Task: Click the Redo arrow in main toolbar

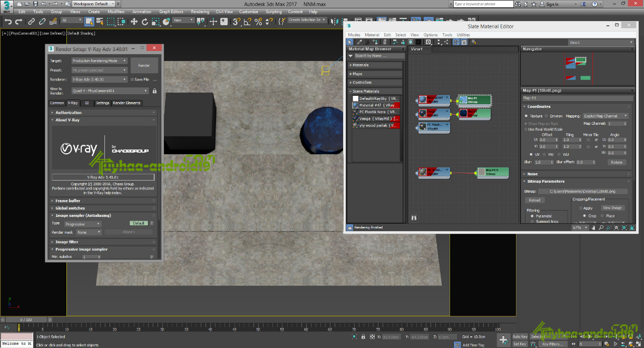Action: click(19, 22)
